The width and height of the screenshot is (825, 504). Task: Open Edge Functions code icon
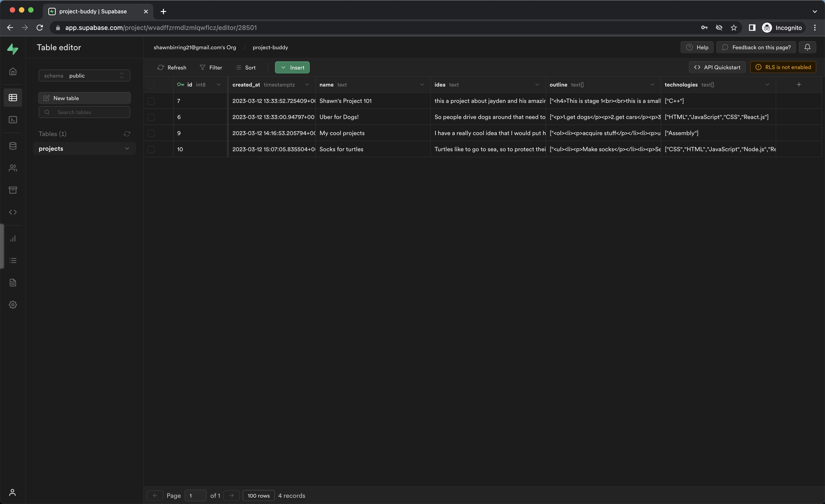point(13,212)
